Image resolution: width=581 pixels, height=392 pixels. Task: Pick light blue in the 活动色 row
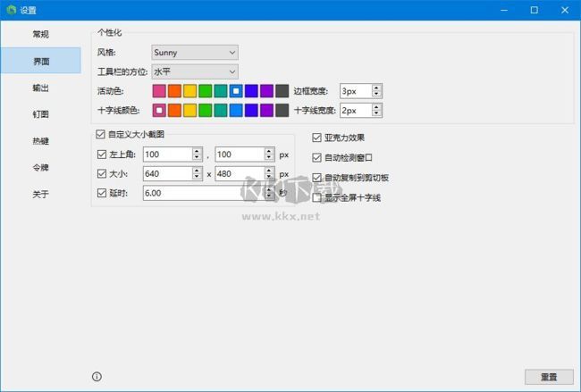coord(236,91)
